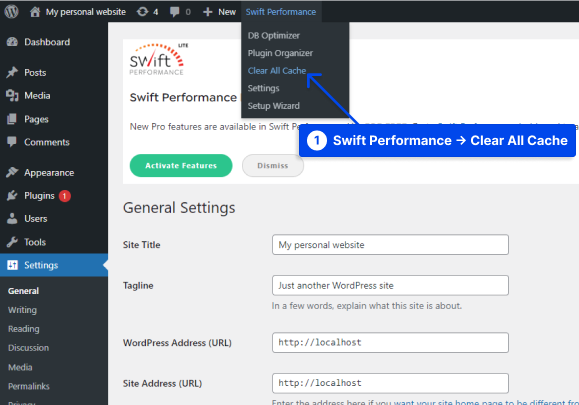Select Settings in sidebar

point(54,265)
